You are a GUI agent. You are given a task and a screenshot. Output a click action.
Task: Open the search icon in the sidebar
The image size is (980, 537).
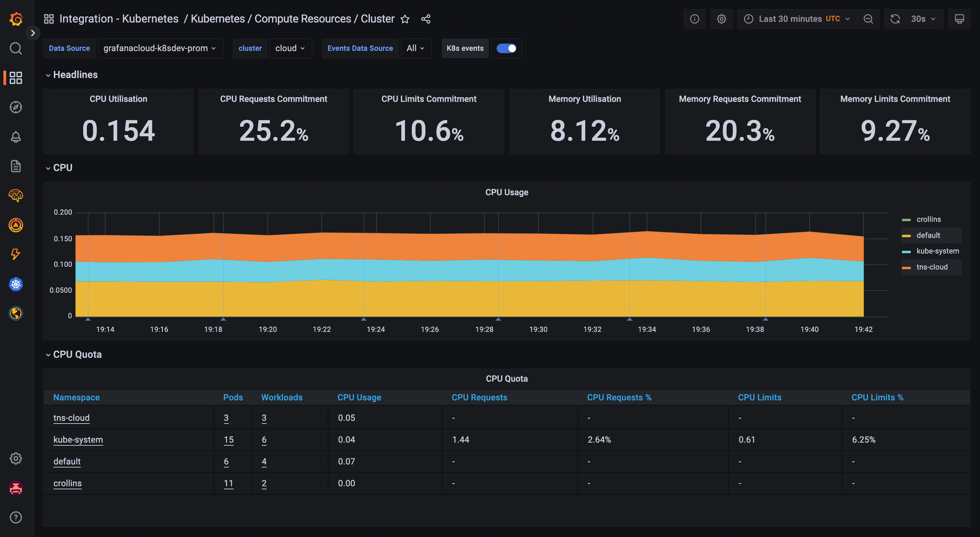tap(16, 48)
